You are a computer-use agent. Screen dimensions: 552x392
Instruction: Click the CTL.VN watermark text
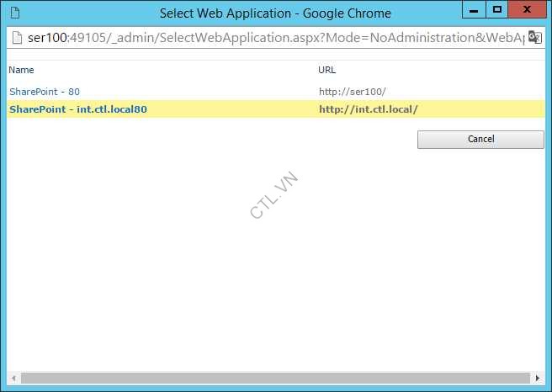click(x=275, y=195)
